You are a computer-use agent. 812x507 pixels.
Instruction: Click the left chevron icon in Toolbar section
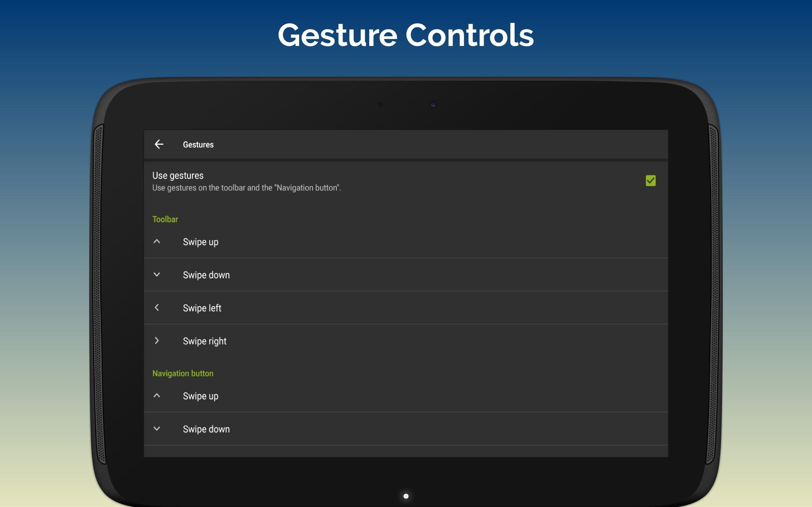[x=157, y=307]
